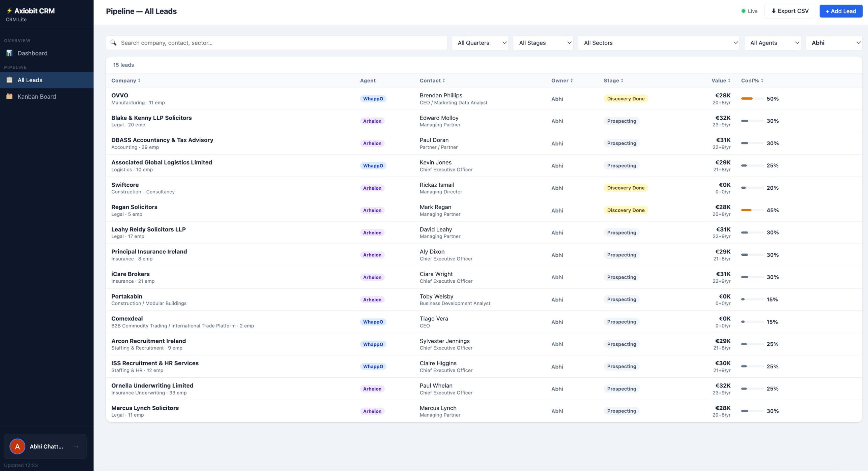Image resolution: width=868 pixels, height=471 pixels.
Task: Click the green Live status indicator
Action: point(743,11)
